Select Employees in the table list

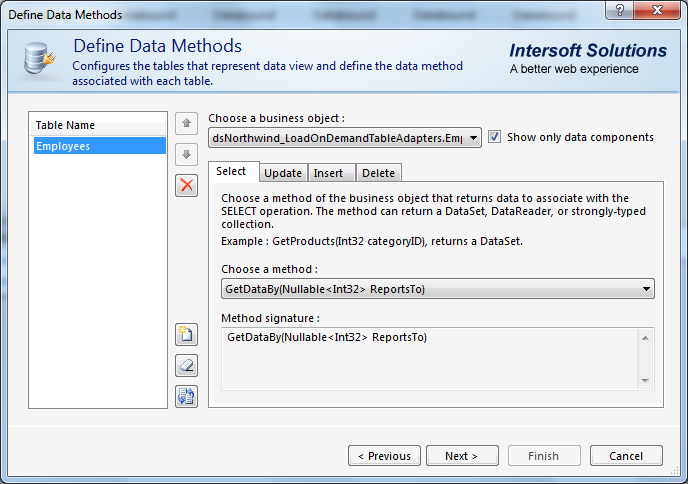[97, 146]
